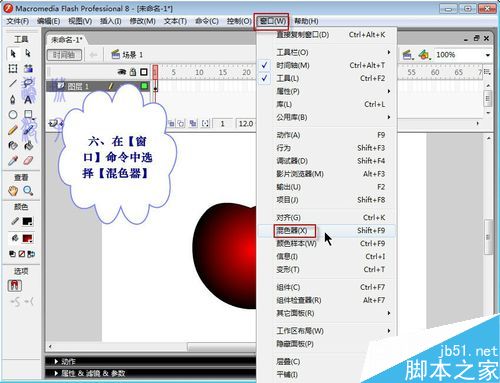Switch to the 未命名-1* document tab

tap(67, 40)
